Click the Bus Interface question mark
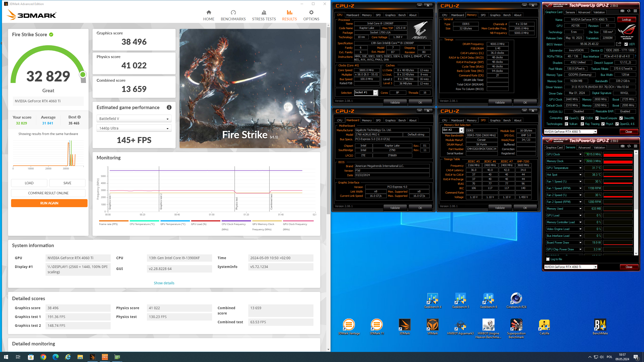The height and width of the screenshot is (362, 644). tap(635, 56)
